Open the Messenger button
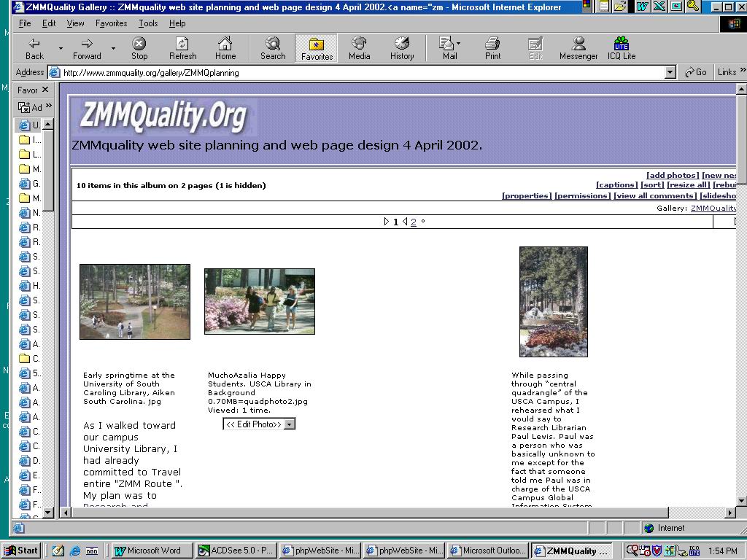The image size is (747, 560). click(x=578, y=49)
